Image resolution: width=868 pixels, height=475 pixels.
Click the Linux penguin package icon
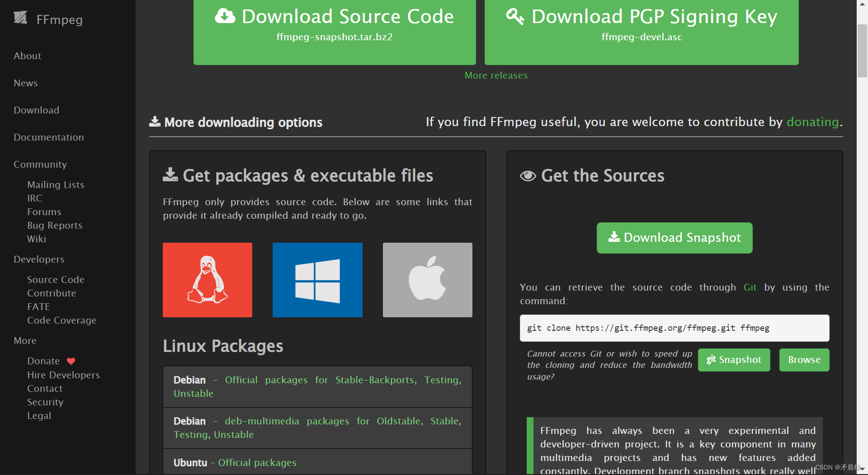(x=207, y=280)
